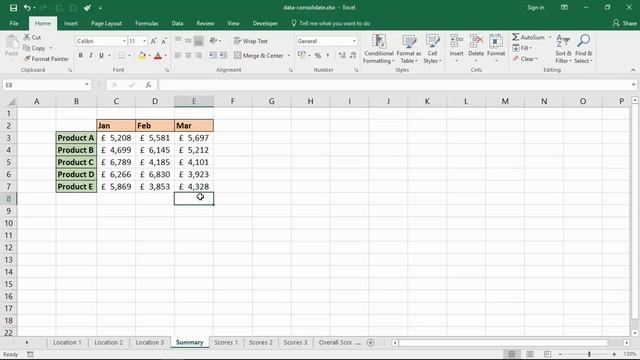This screenshot has width=640, height=360.
Task: Align text left icon
Action: 178,56
